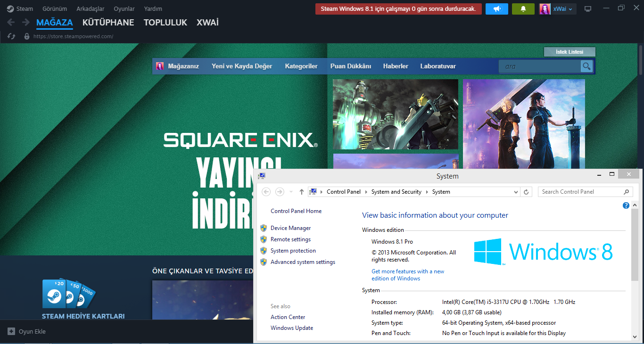Click the Back arrow in the System window

pos(266,192)
